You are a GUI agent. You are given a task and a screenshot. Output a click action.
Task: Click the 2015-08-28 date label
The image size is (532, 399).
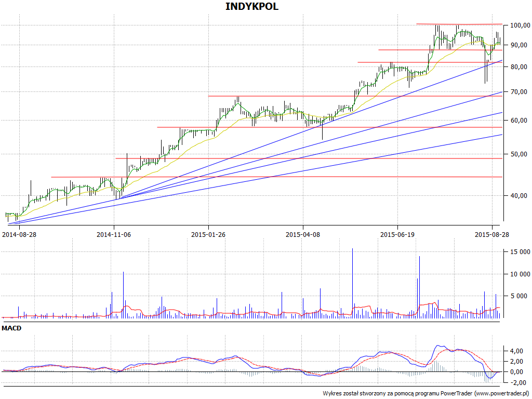[x=491, y=234]
